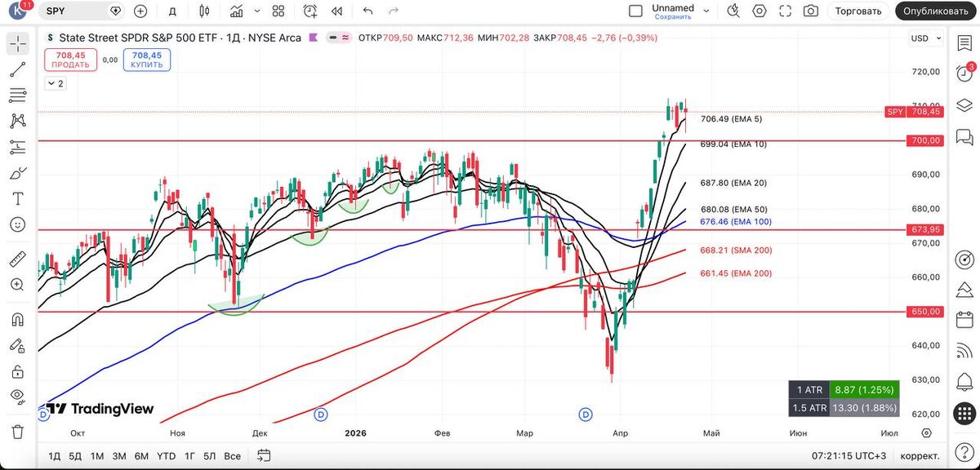Open the chats speech bubble panel
Viewport: 980px width, 470px height.
[x=965, y=135]
